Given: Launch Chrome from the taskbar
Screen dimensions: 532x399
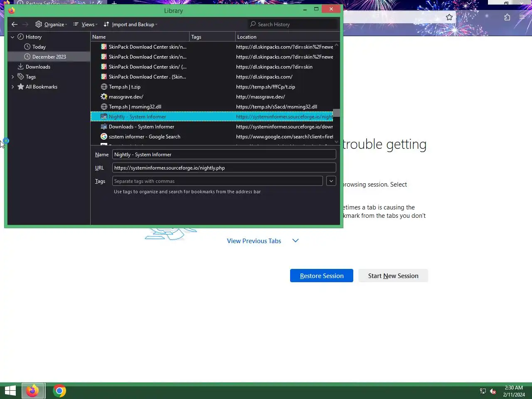Looking at the screenshot, I should coord(59,391).
